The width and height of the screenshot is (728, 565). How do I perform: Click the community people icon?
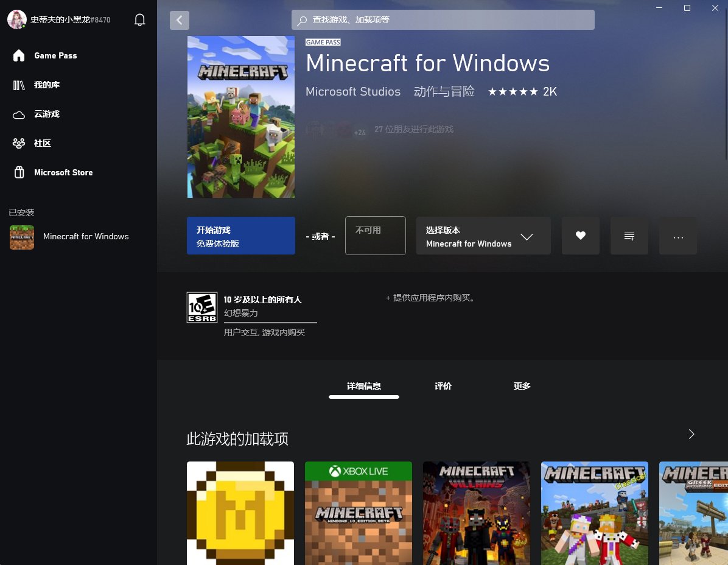19,144
